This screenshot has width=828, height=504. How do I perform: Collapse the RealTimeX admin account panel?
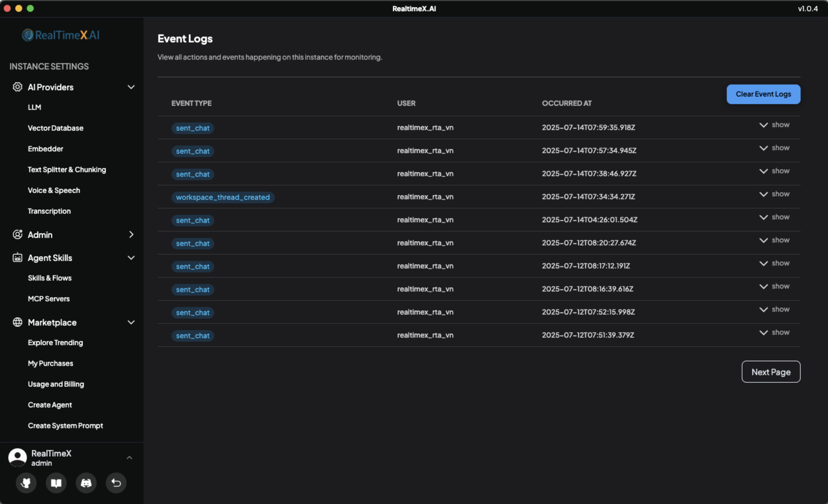pos(129,457)
